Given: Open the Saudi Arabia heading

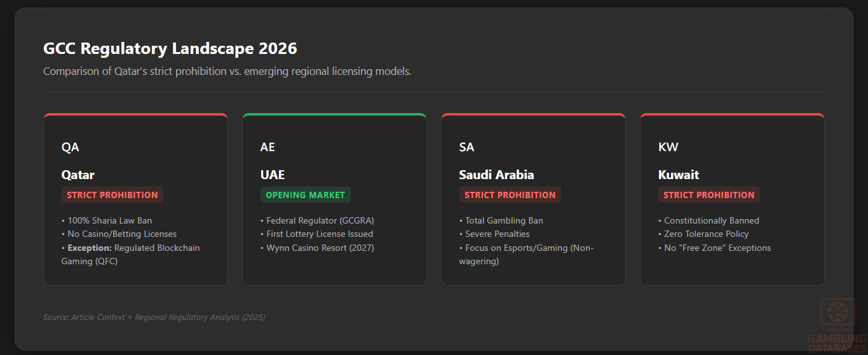Looking at the screenshot, I should coord(496,175).
